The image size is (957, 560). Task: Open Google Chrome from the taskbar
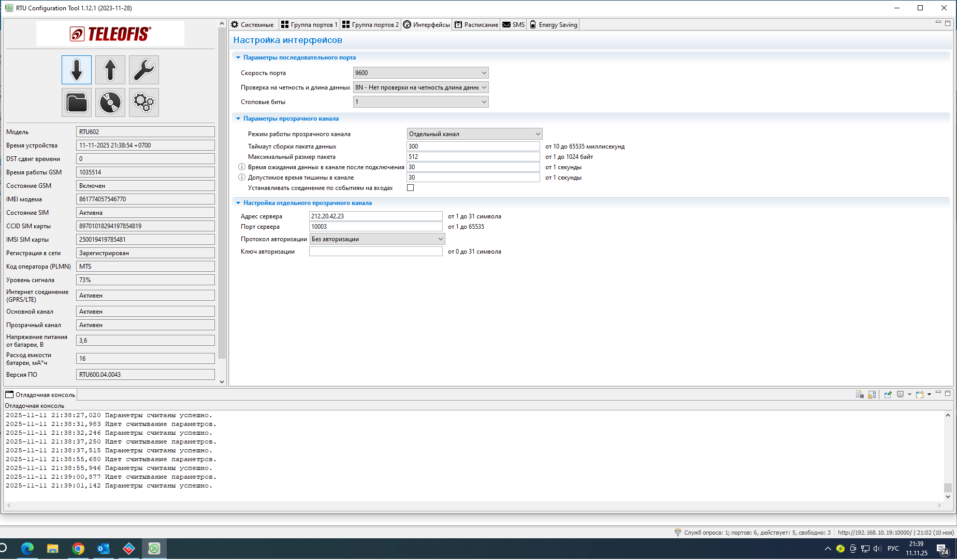78,549
